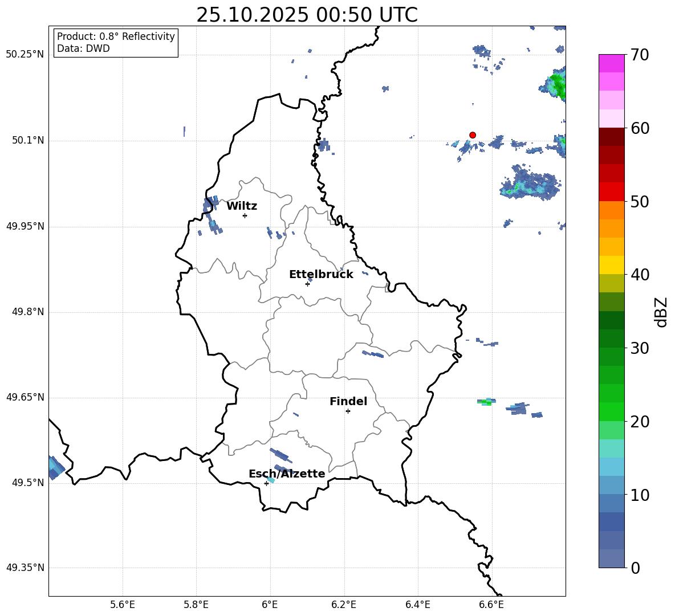Click the Findel city label

pos(348,401)
